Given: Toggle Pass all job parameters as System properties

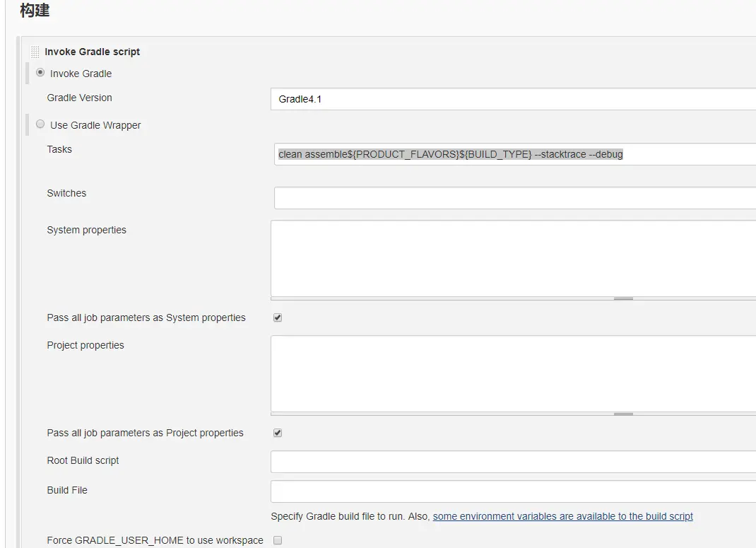Looking at the screenshot, I should 278,318.
